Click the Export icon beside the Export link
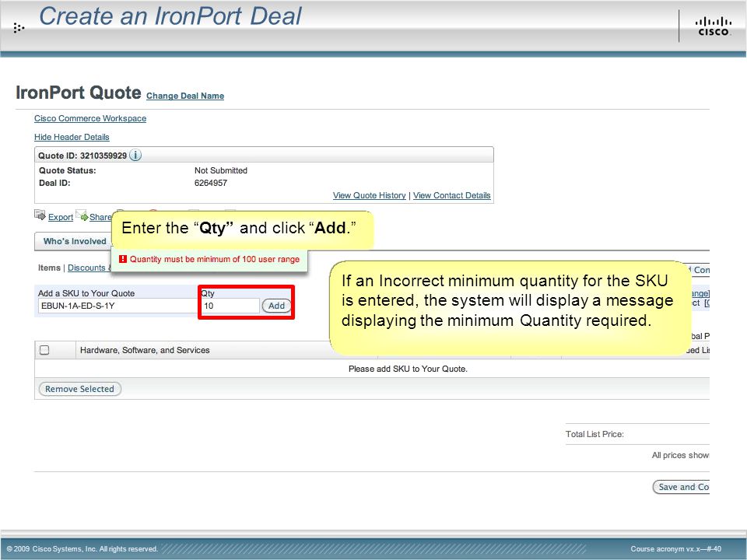The height and width of the screenshot is (560, 747). (40, 215)
